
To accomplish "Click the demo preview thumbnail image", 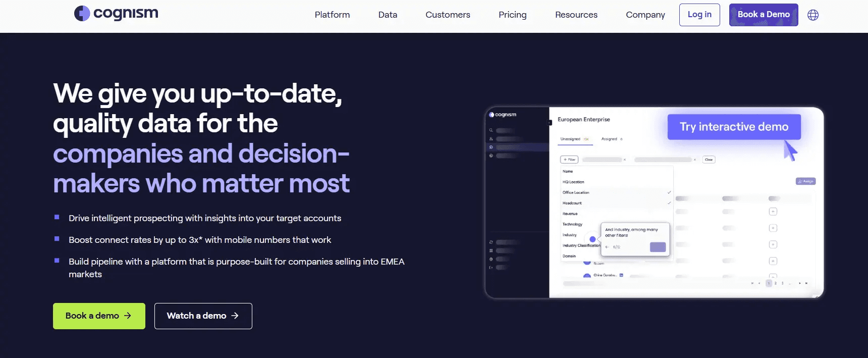I will click(654, 202).
